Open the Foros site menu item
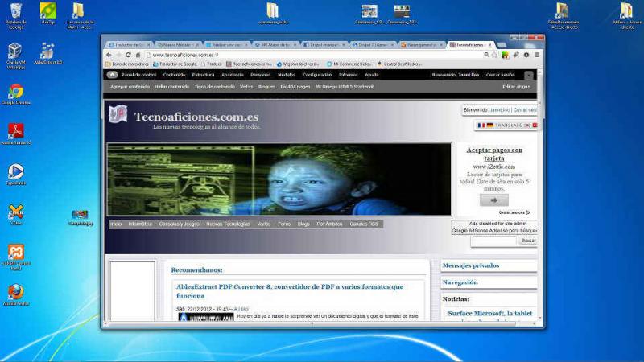This screenshot has width=644, height=362. point(284,224)
